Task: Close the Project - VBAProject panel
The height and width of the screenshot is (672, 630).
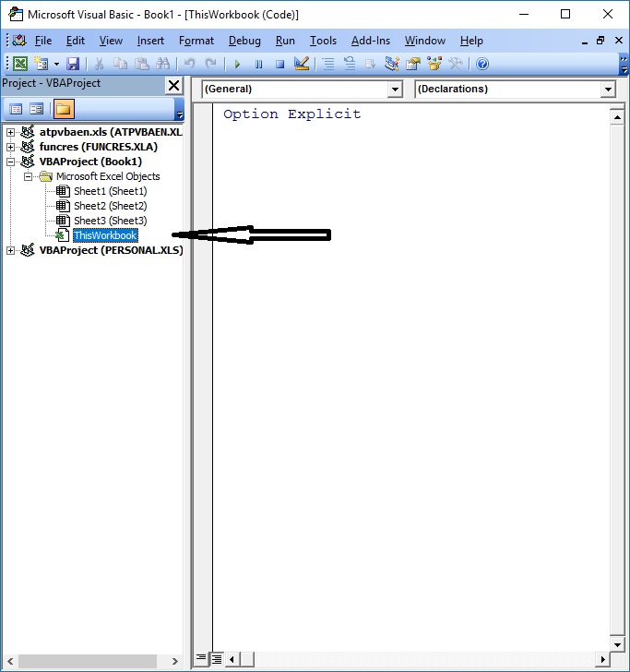Action: click(174, 85)
